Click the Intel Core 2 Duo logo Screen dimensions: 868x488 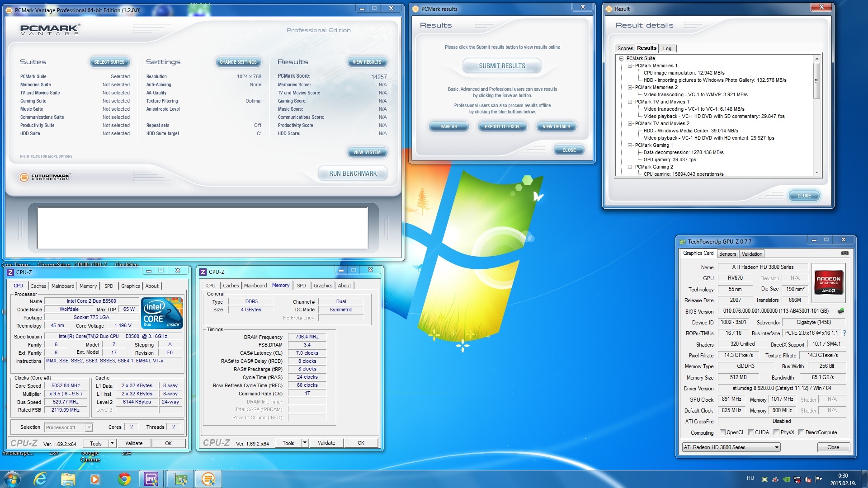tap(162, 312)
